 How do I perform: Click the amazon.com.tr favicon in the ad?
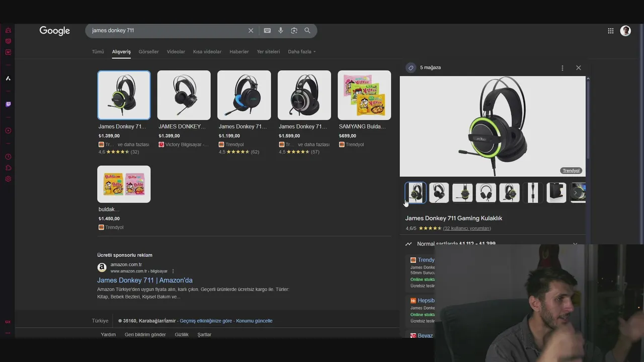coord(102,267)
